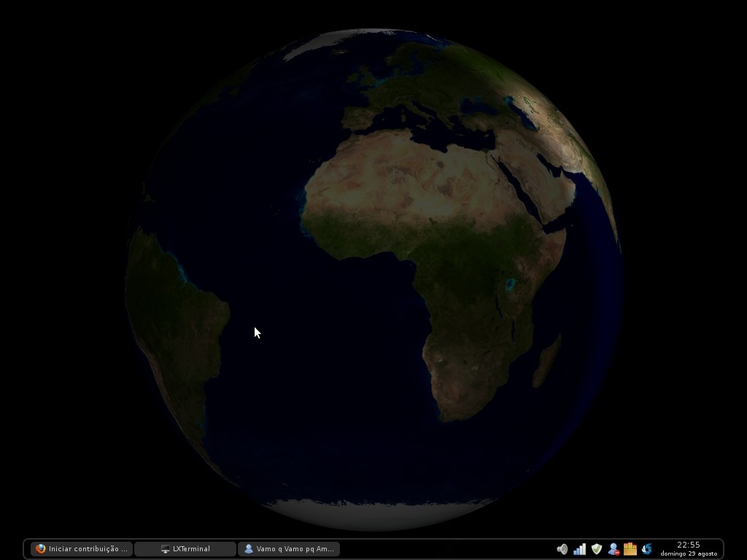Image resolution: width=747 pixels, height=560 pixels.
Task: Click the green shield security tray icon
Action: (x=597, y=549)
